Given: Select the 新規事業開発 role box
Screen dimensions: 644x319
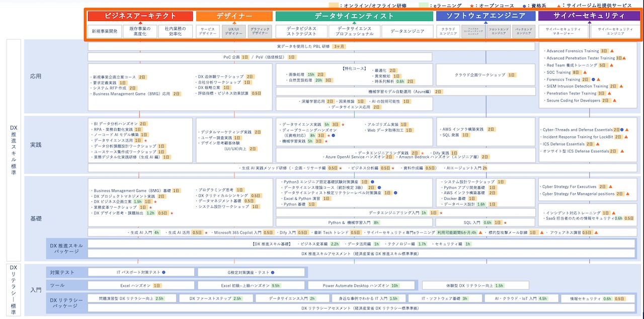Looking at the screenshot, I should pyautogui.click(x=105, y=32).
